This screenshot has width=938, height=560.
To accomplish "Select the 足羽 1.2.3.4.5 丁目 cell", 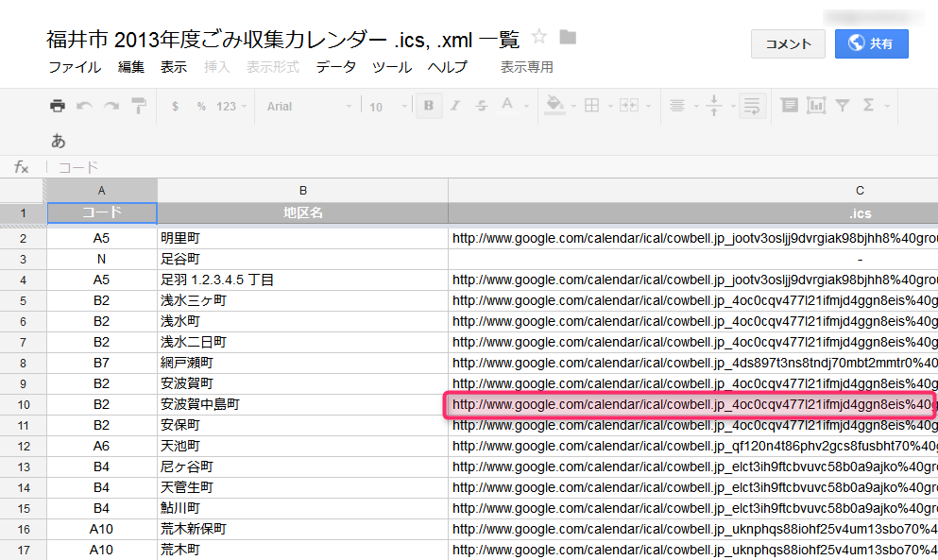I will (302, 280).
